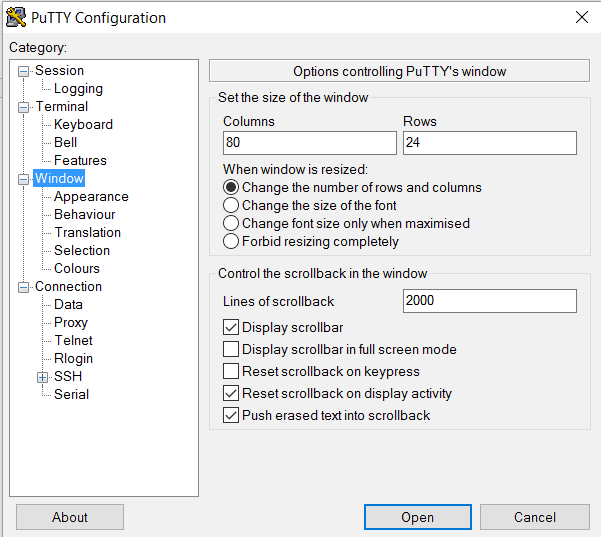Uncheck Push erased text into scrollback
The height and width of the screenshot is (537, 601).
pos(231,416)
